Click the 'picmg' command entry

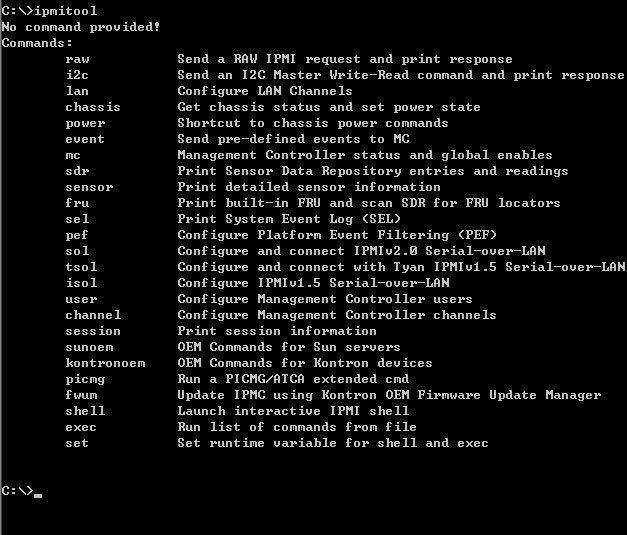85,379
